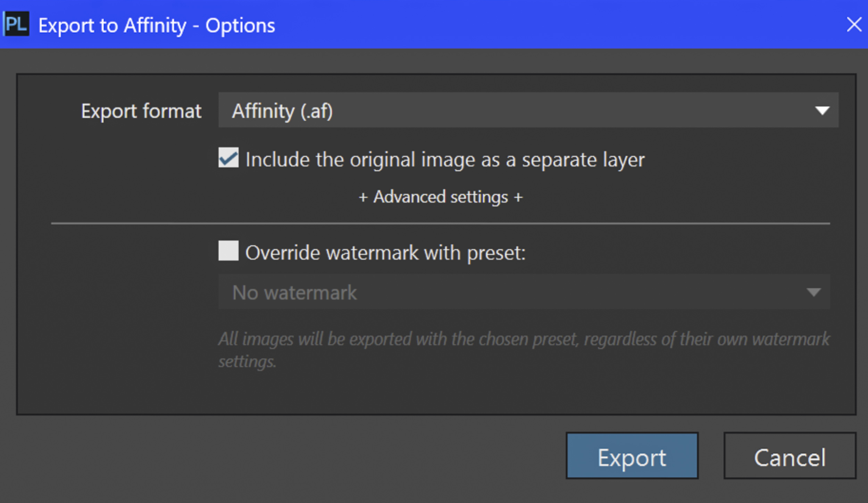This screenshot has width=868, height=503.
Task: Click the 'Export format' label
Action: (141, 111)
